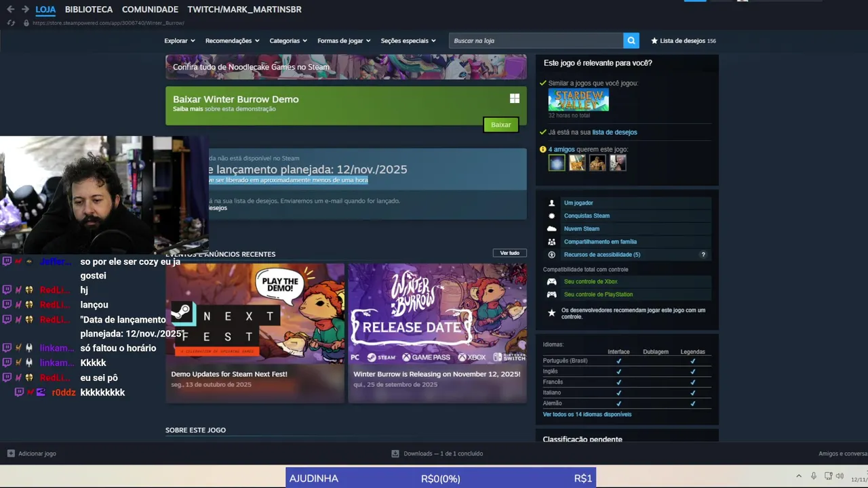
Task: Open second friend avatar thumbnail
Action: 577,163
